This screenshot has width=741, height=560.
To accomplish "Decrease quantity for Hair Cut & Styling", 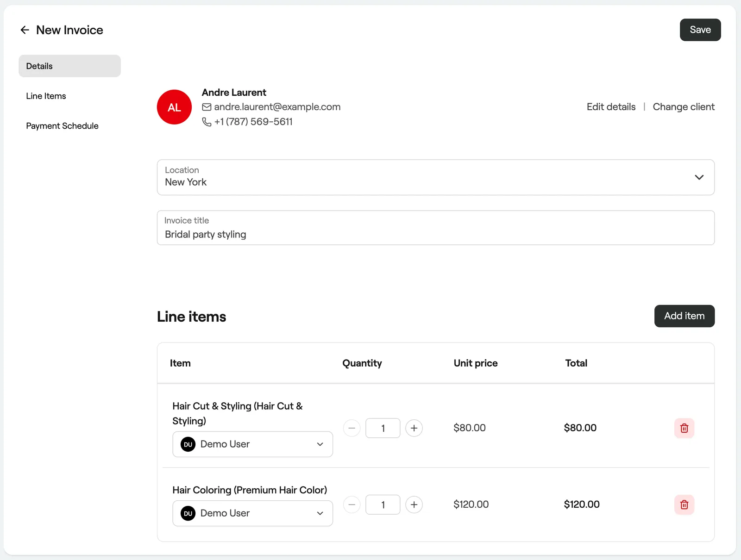I will (352, 428).
